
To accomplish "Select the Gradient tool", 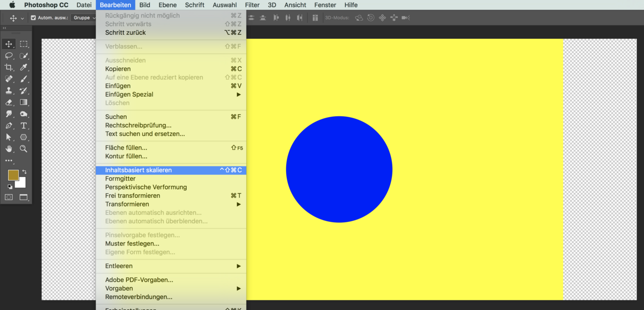I will (x=24, y=102).
